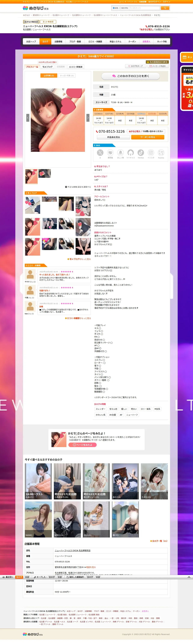Click 女の子 tab beside 最近見た
Screen dimensions: 193x644
[x=19, y=577]
